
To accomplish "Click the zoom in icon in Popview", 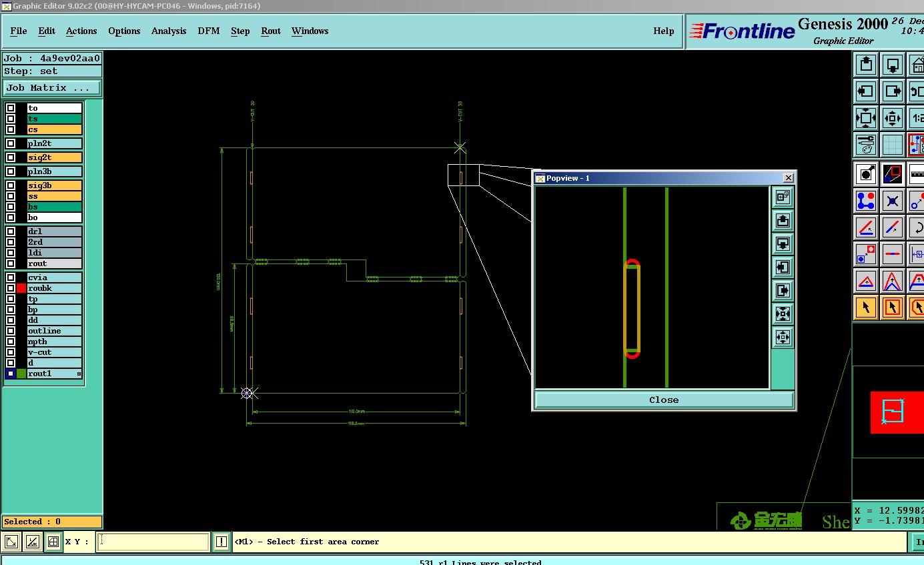I will point(783,314).
